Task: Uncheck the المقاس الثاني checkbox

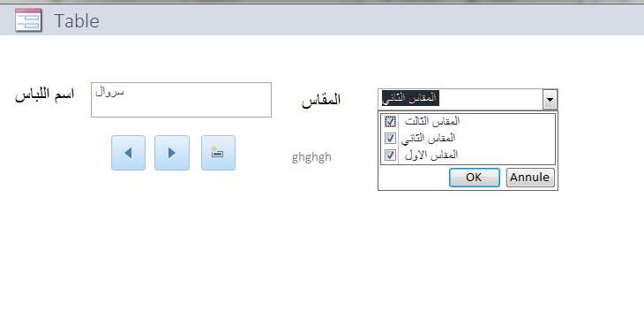Action: (390, 138)
